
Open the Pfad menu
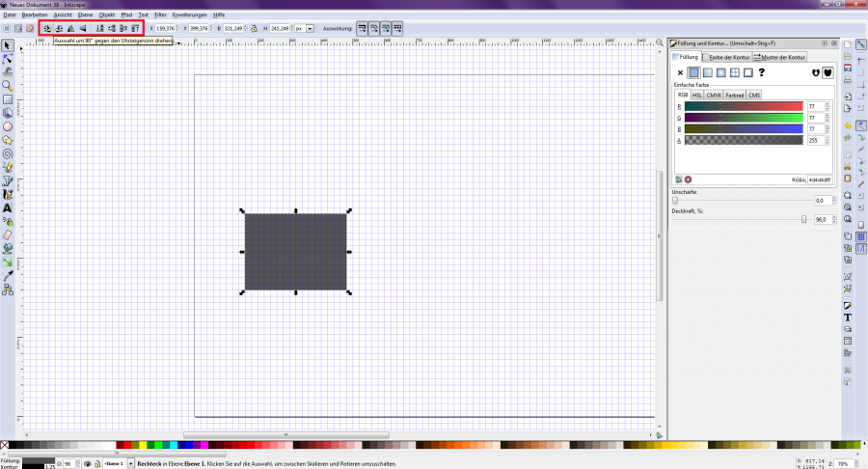point(126,15)
